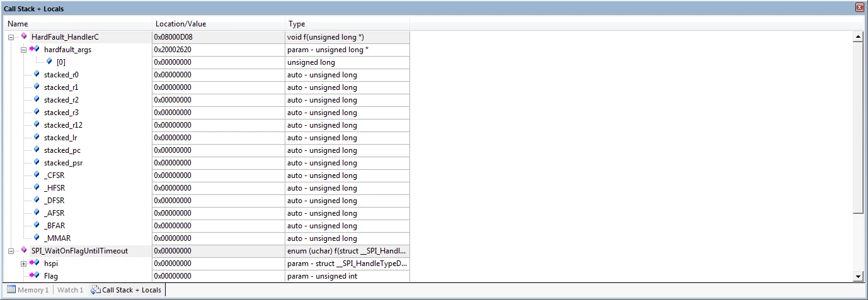The image size is (868, 300).
Task: Click the 0x08000D08 location value
Action: [173, 37]
